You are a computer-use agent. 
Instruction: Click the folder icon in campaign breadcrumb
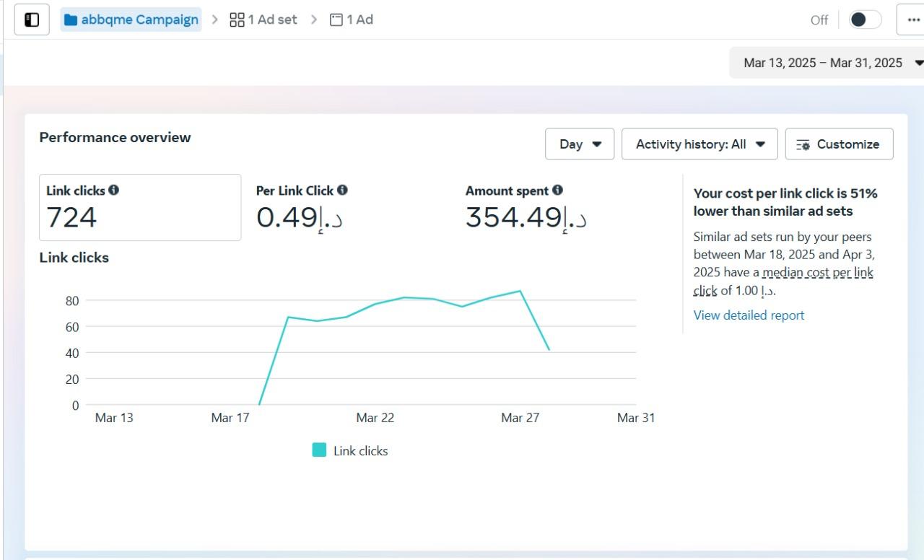click(71, 20)
